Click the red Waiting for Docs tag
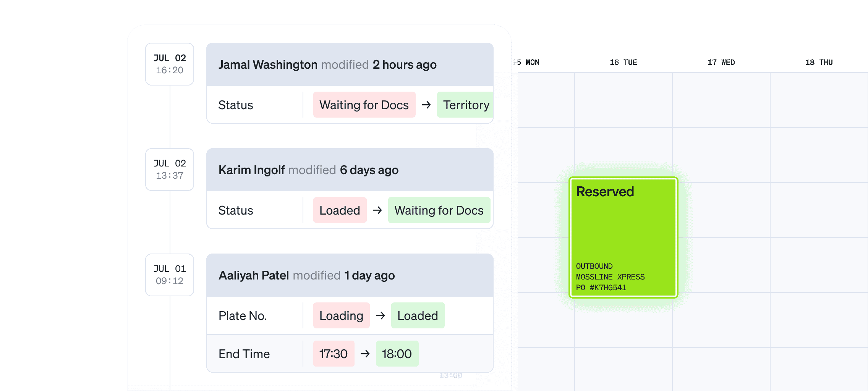The height and width of the screenshot is (391, 868). (364, 105)
